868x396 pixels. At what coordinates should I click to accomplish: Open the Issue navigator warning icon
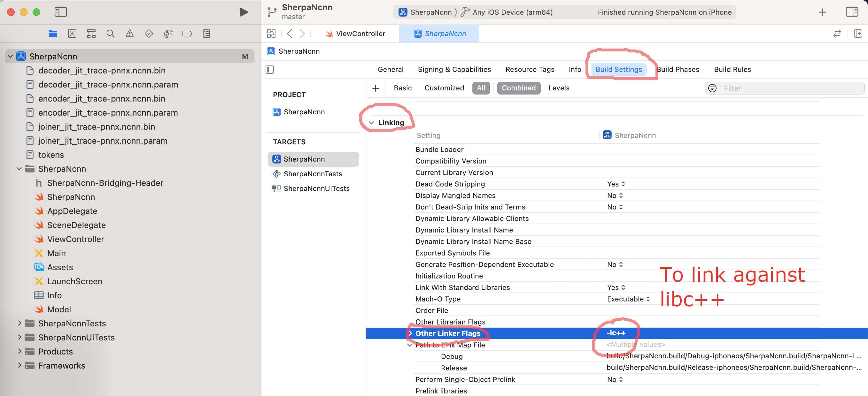coord(130,34)
